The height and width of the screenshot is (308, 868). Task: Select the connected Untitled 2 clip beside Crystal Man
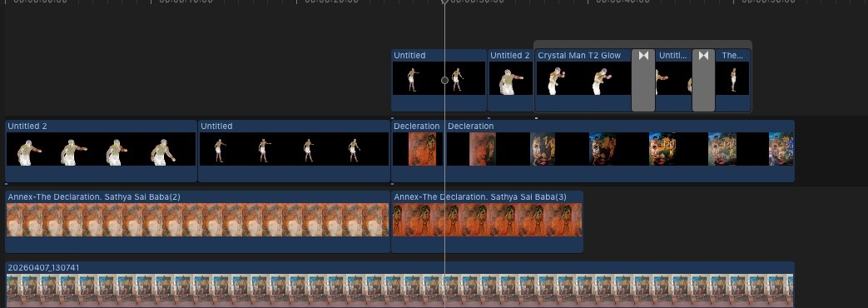[510, 80]
